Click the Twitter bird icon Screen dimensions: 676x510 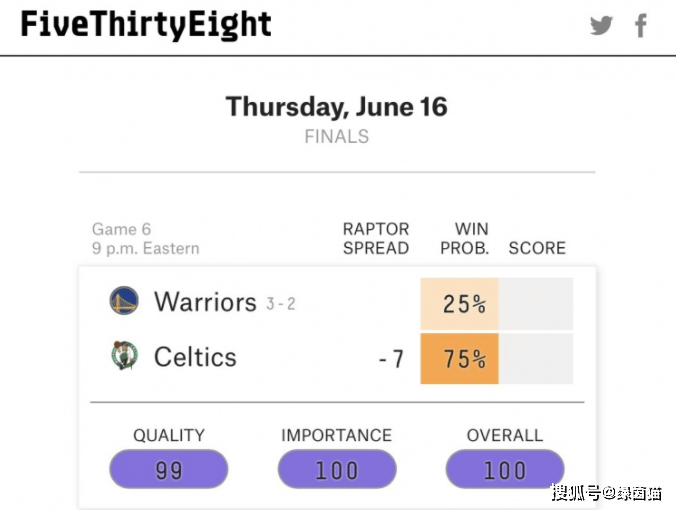pyautogui.click(x=601, y=26)
